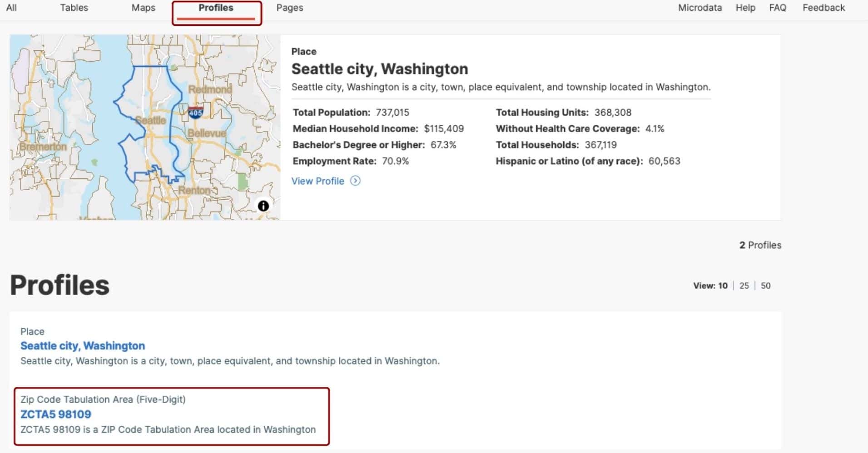The image size is (868, 453).
Task: Click the highlighted Profiles tab underline
Action: (217, 19)
